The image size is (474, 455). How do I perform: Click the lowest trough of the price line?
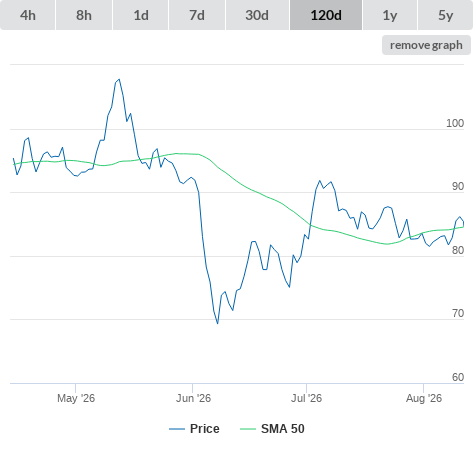coord(218,323)
